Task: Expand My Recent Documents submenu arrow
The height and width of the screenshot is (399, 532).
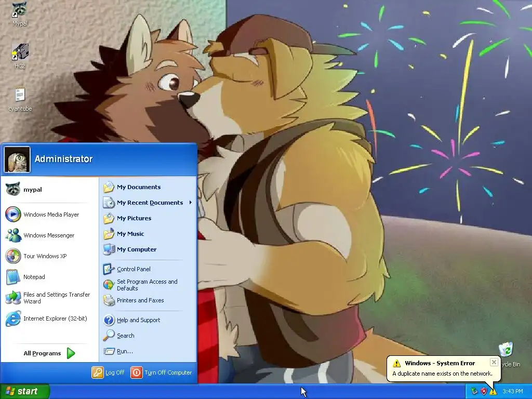Action: click(190, 203)
